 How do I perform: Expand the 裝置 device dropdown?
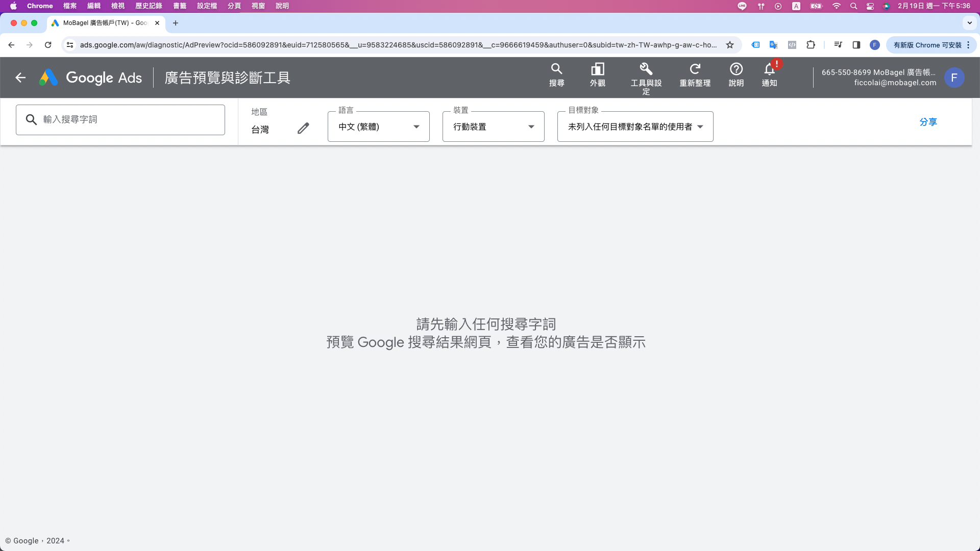[x=494, y=127]
